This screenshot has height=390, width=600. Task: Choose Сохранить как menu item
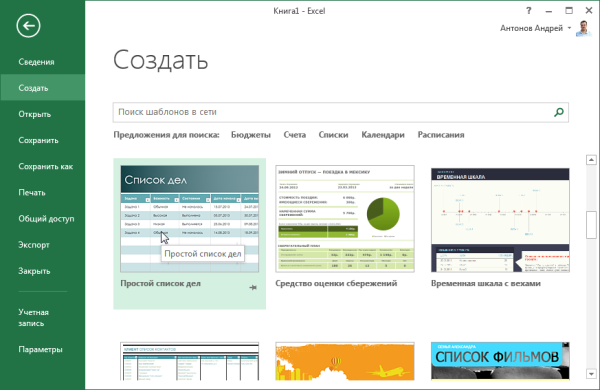[46, 166]
